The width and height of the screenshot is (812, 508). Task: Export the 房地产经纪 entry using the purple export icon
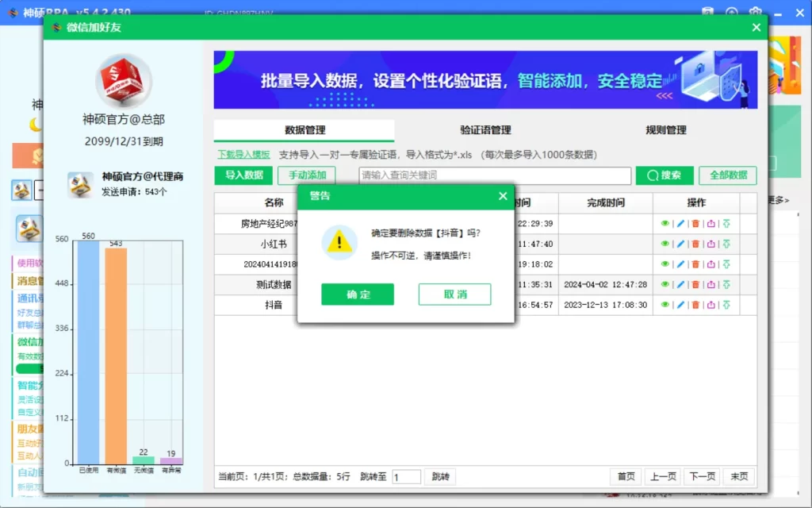pyautogui.click(x=710, y=225)
